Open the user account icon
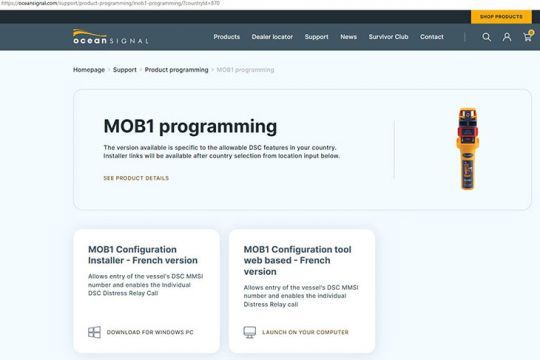Image resolution: width=540 pixels, height=360 pixels. [507, 37]
